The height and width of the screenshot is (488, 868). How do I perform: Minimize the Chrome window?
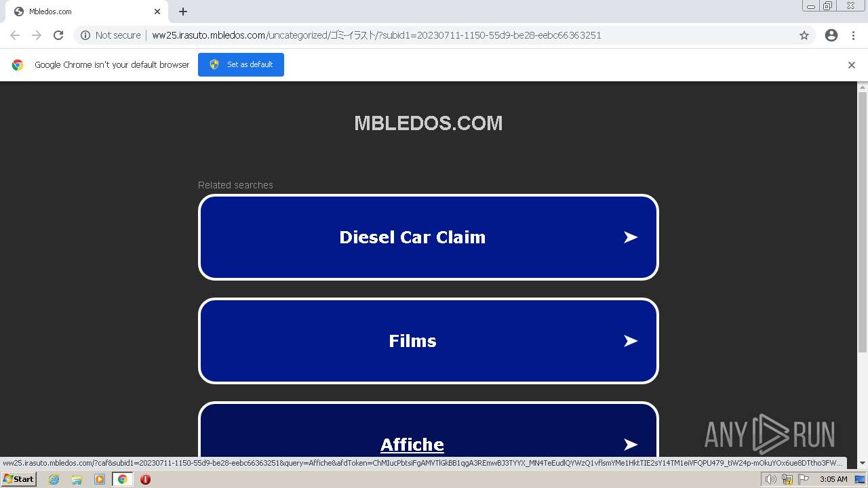tap(811, 6)
